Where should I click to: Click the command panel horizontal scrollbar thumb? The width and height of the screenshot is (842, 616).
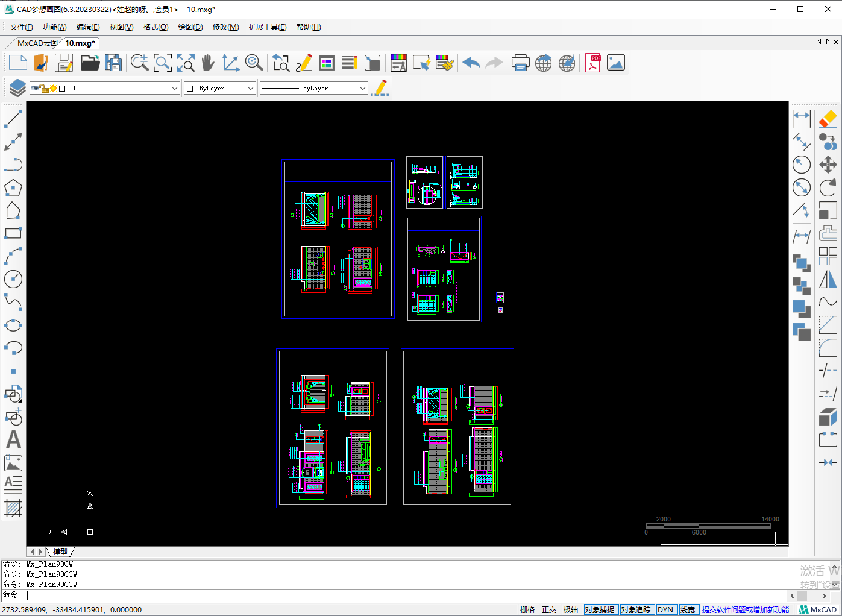(802, 596)
